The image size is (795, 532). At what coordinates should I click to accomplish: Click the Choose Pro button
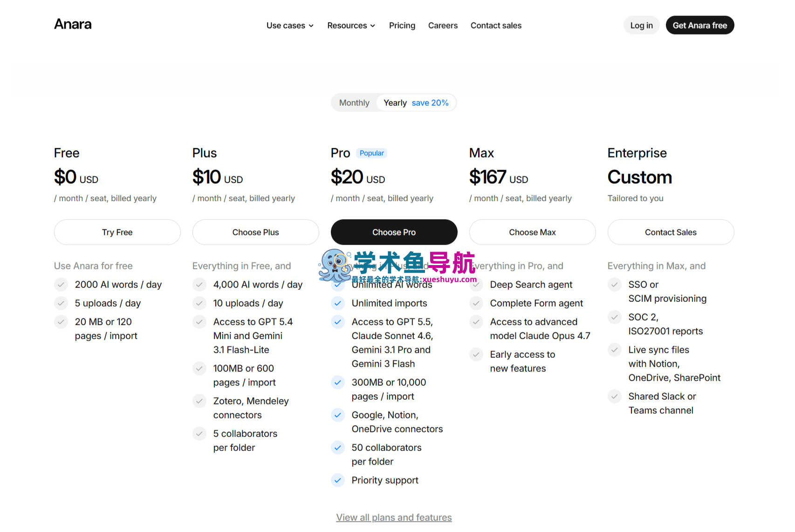pos(394,232)
